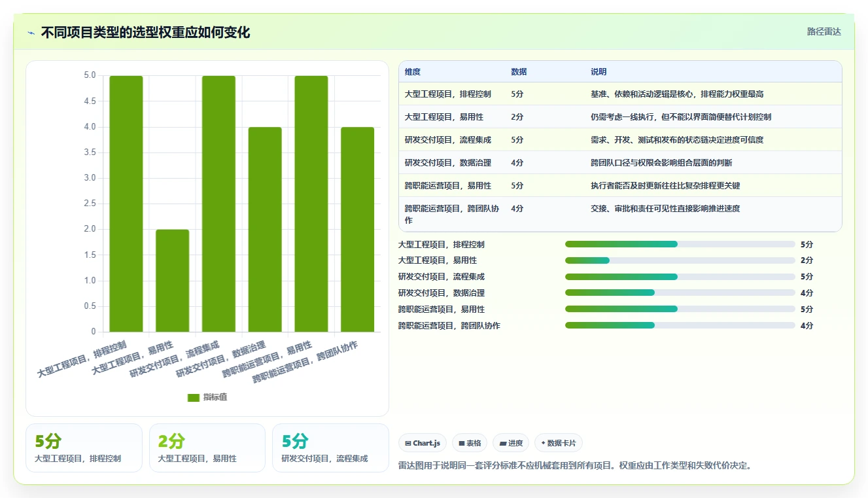Click progress bar for 大型工程项目，排程控制
The height and width of the screenshot is (498, 868).
(x=680, y=244)
